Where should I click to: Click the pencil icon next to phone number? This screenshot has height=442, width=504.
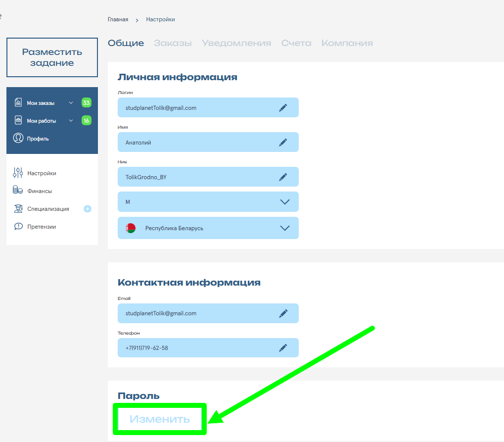point(283,348)
